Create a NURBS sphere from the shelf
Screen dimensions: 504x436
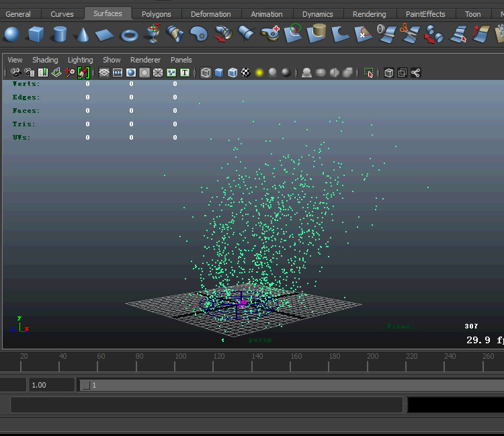click(12, 34)
